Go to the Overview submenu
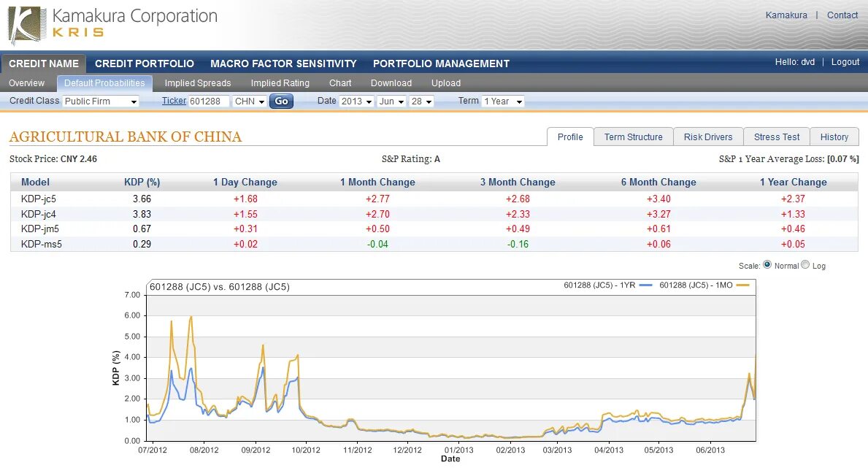This screenshot has height=468, width=868. tap(26, 83)
